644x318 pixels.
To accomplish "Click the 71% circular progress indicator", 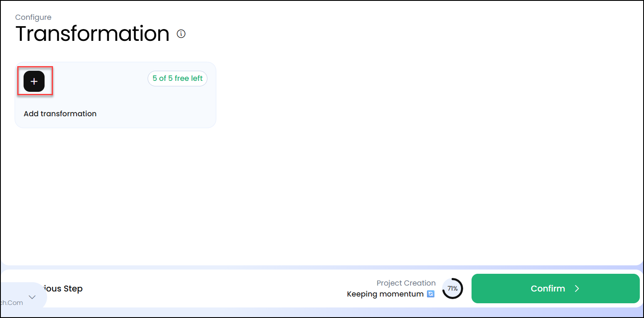I will (452, 289).
